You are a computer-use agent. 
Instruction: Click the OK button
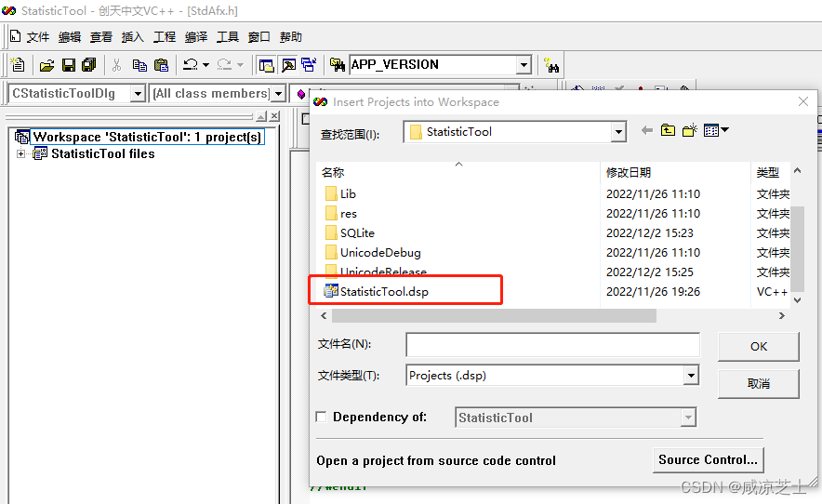[x=758, y=346]
